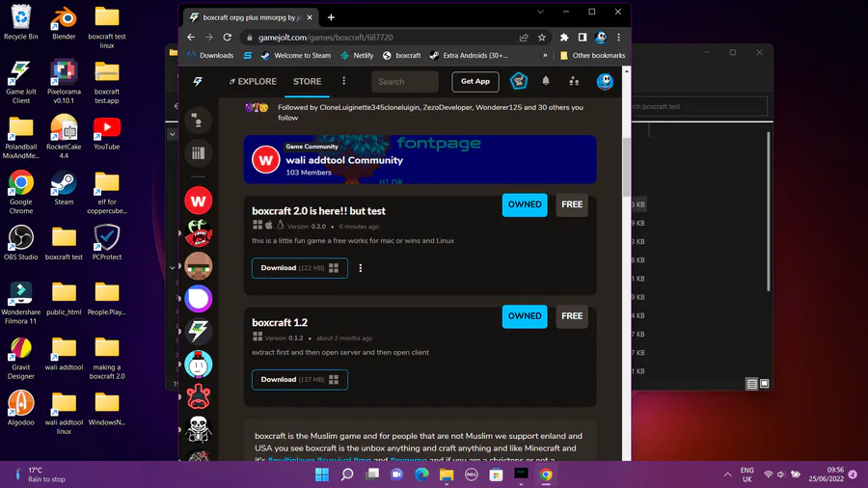Open Pixelorama v0.10.1 desktop shortcut
Viewport: 868px width, 488px height.
tap(64, 82)
